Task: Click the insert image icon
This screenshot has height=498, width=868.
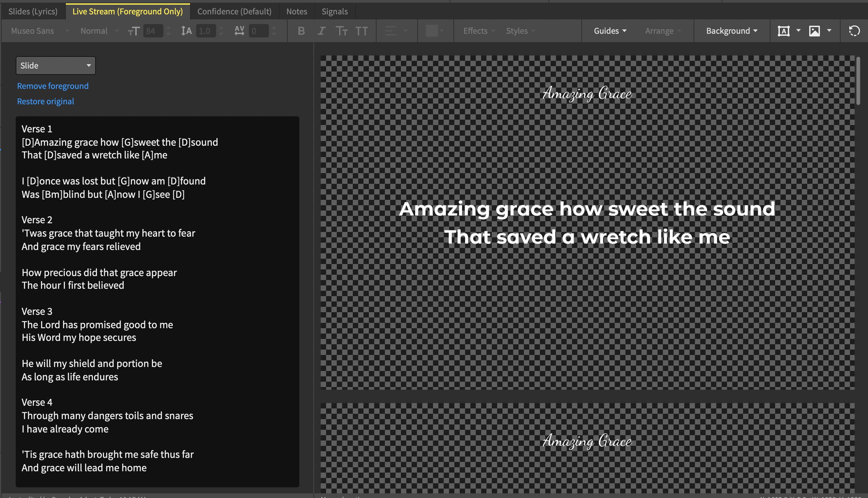Action: tap(814, 31)
